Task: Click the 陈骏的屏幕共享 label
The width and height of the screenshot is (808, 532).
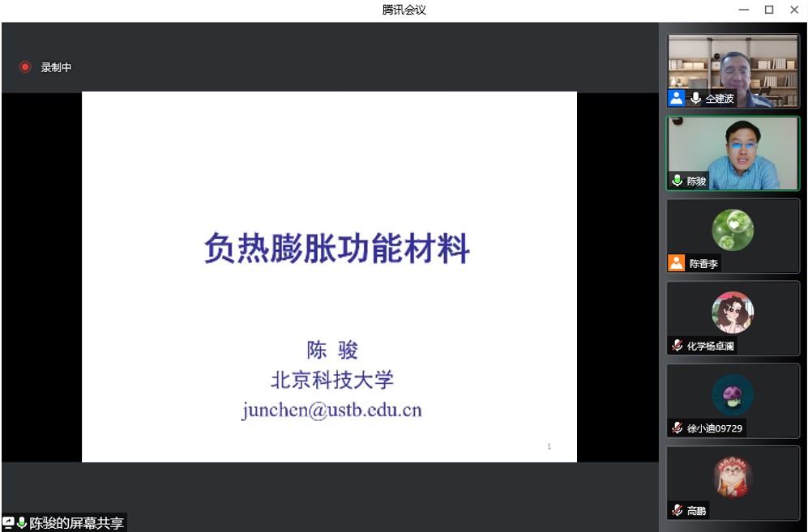Action: (77, 523)
